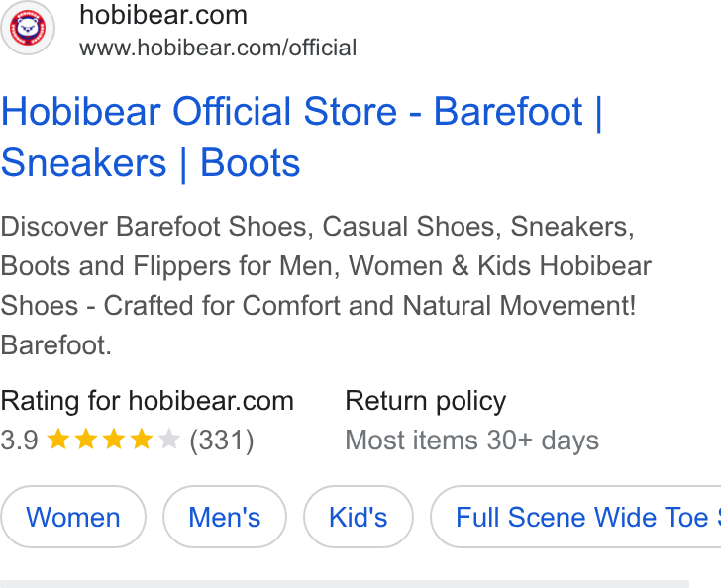This screenshot has height=588, width=721.
Task: Click the (331) review count
Action: pos(222,441)
